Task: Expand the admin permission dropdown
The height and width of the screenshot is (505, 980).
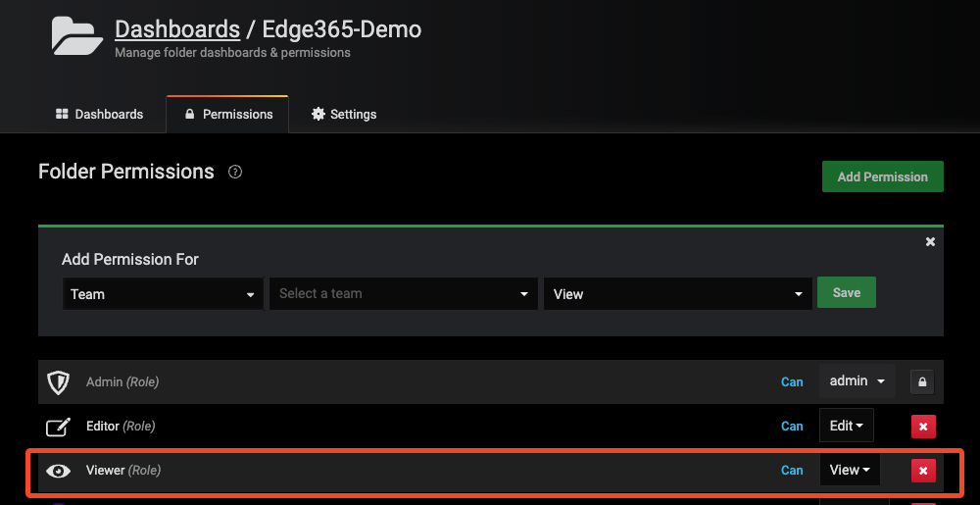Action: (857, 381)
